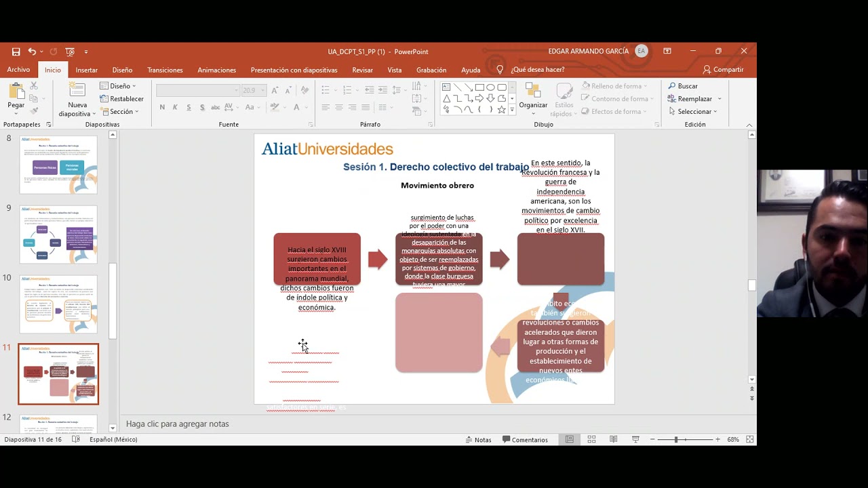Increase font size with the larger A
This screenshot has height=488, width=868.
(x=275, y=90)
